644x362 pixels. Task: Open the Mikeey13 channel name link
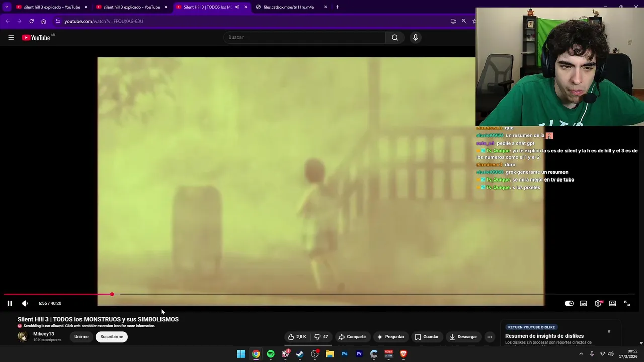pos(44,334)
